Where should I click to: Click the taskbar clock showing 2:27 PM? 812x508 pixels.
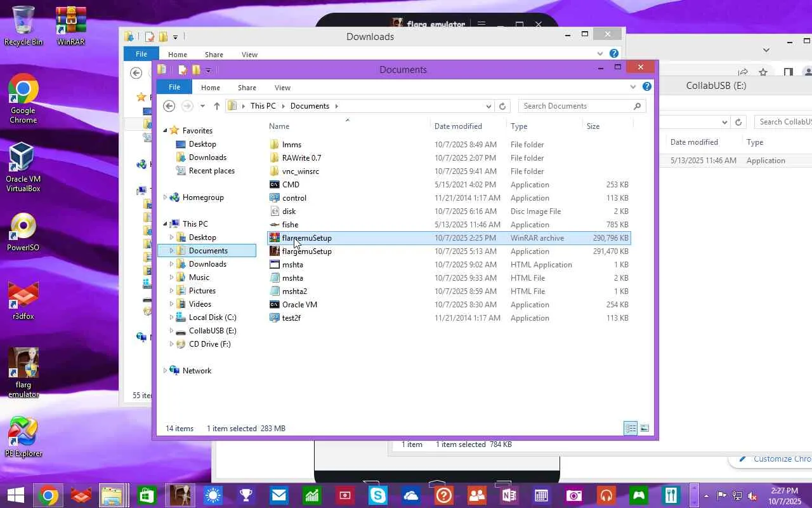click(x=785, y=496)
